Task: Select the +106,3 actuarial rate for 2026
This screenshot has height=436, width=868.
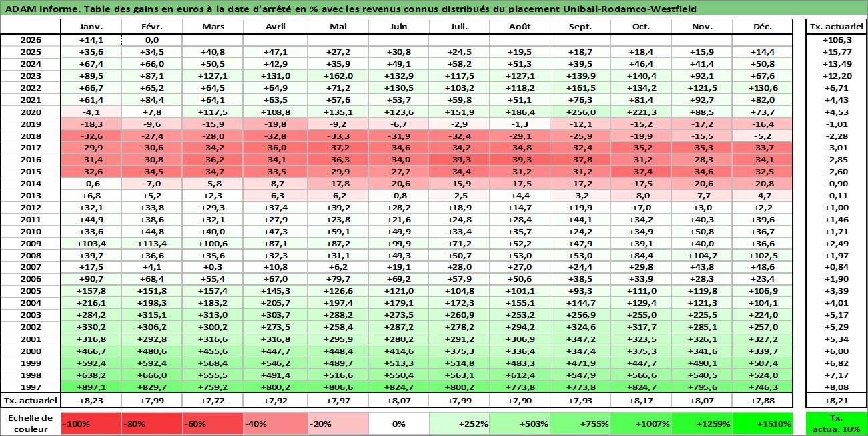Action: point(837,40)
